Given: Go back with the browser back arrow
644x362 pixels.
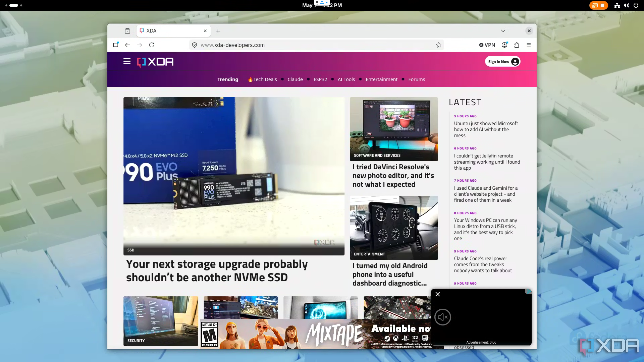Looking at the screenshot, I should tap(128, 45).
